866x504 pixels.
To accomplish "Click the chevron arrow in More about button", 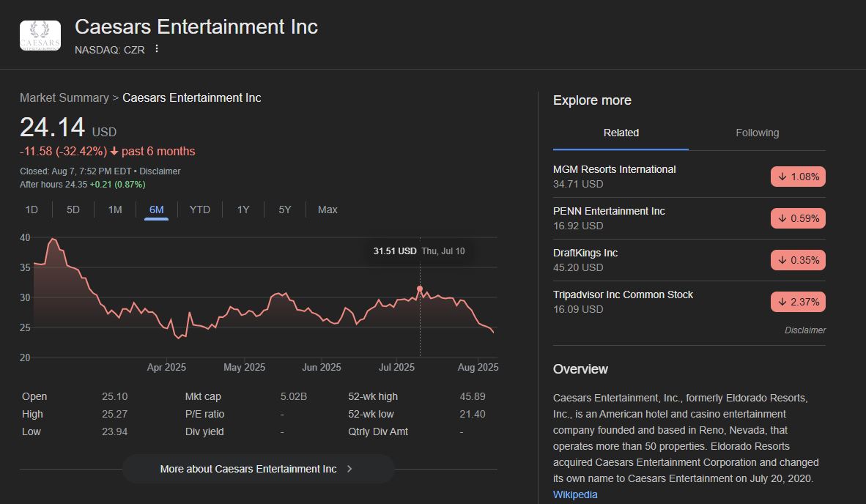I will click(349, 469).
